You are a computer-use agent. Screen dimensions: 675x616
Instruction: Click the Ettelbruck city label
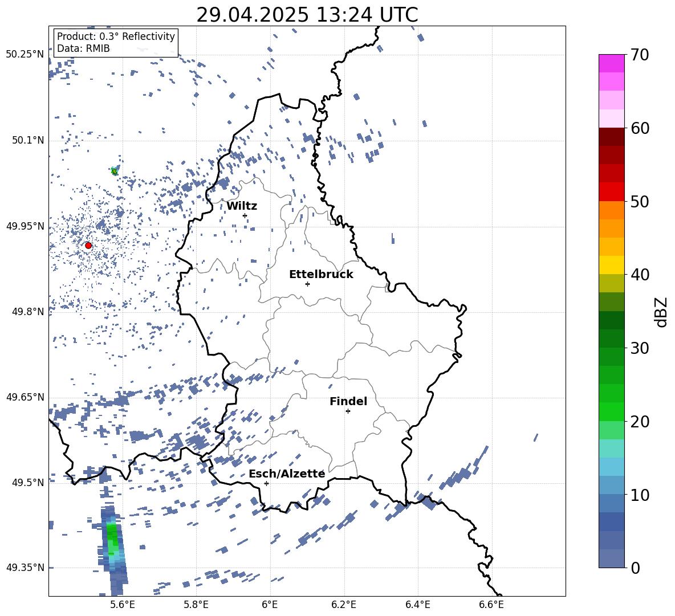[321, 275]
